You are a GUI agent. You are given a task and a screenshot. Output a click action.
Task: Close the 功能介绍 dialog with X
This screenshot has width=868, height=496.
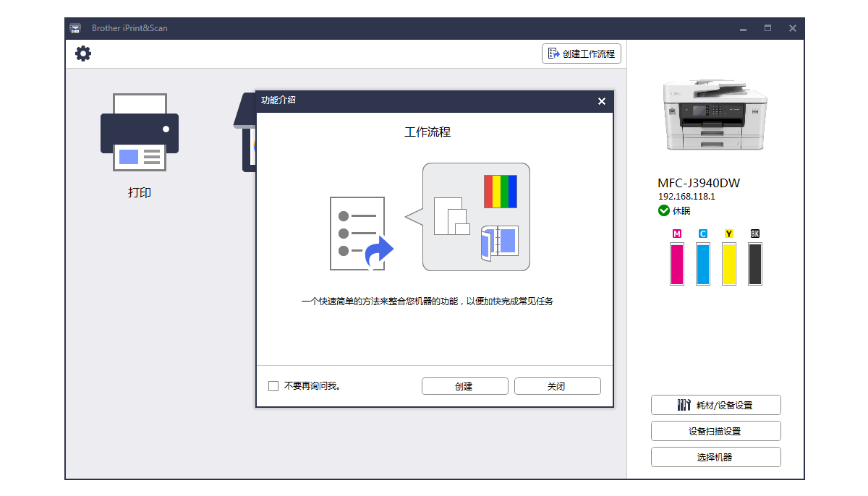click(602, 101)
